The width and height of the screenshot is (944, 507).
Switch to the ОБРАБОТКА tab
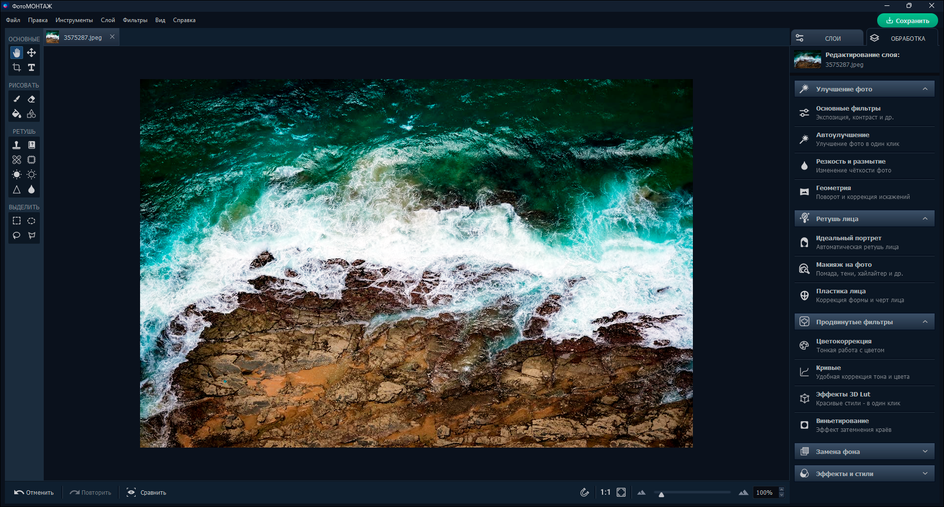coord(901,38)
